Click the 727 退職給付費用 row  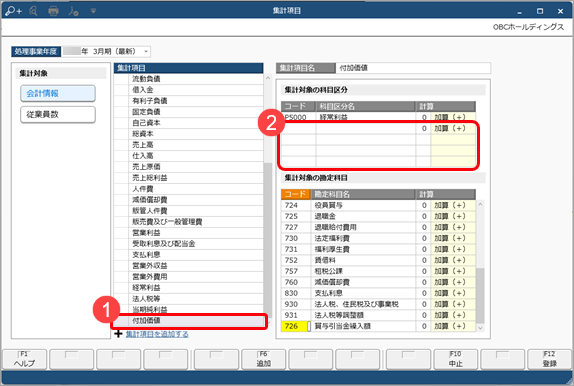[378, 227]
